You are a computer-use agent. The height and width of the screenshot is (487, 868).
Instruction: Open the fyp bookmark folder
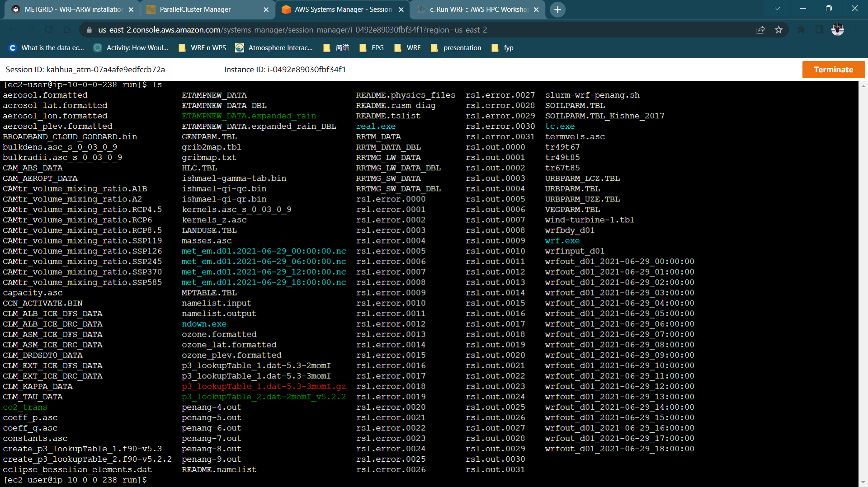pyautogui.click(x=503, y=48)
